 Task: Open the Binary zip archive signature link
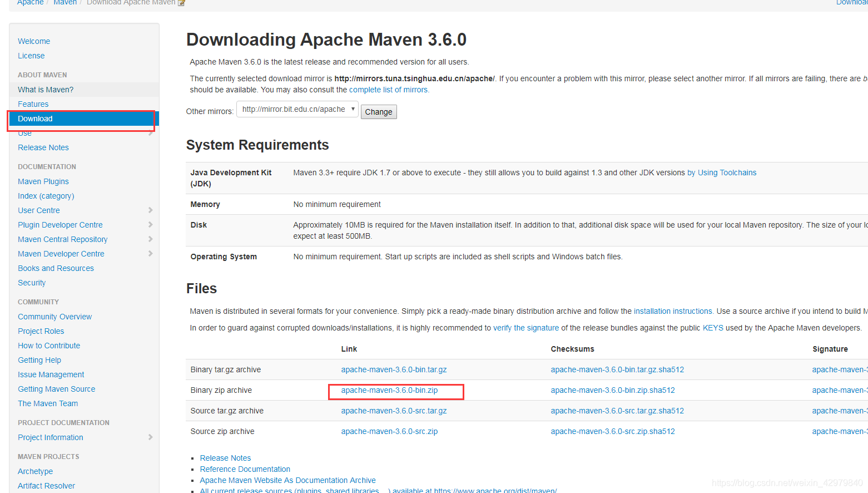click(840, 390)
